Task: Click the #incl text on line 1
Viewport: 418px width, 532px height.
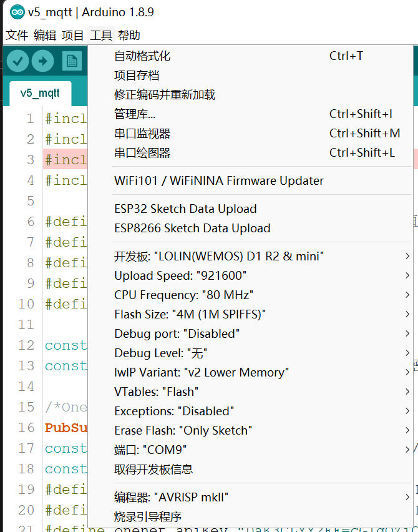Action: [x=66, y=119]
